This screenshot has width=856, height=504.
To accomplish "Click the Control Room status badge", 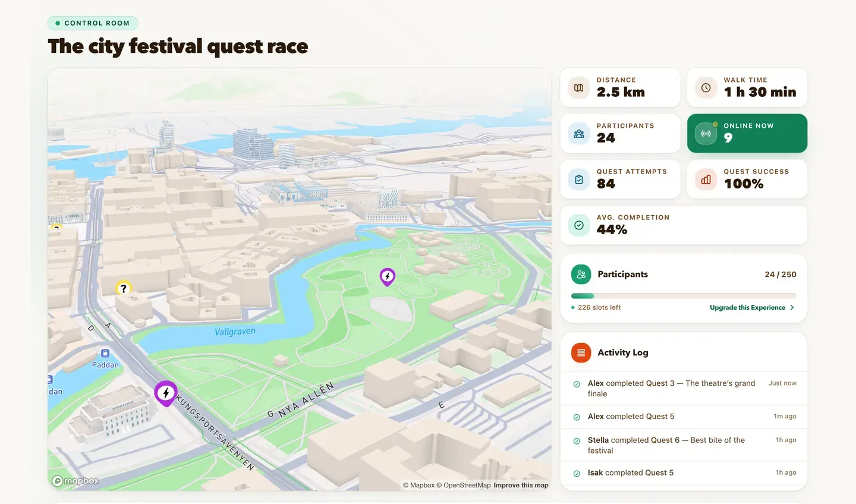I will pos(93,23).
